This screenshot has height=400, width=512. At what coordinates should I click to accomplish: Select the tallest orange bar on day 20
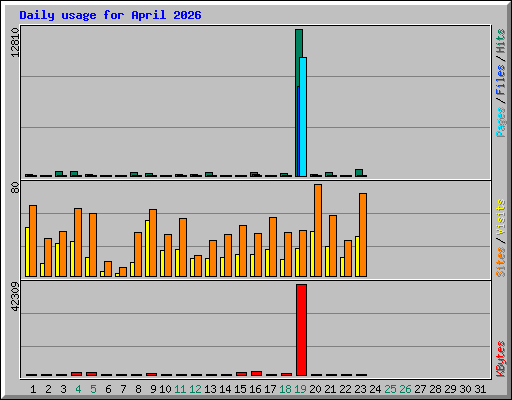click(318, 230)
